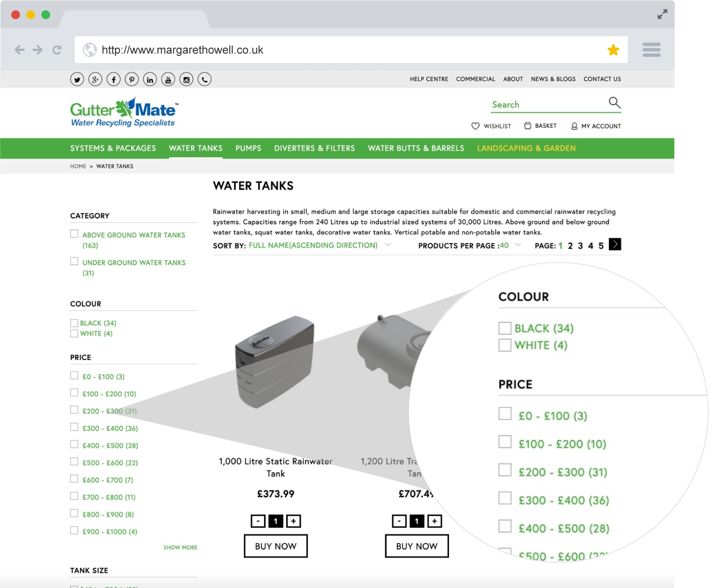The width and height of the screenshot is (713, 588).
Task: Open the Twitter social icon
Action: pyautogui.click(x=77, y=80)
